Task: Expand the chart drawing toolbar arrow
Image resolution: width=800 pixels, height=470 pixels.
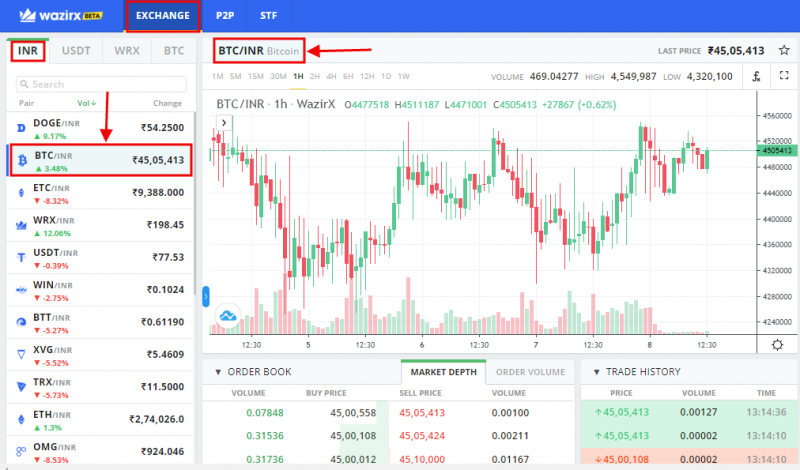Action: [223, 122]
